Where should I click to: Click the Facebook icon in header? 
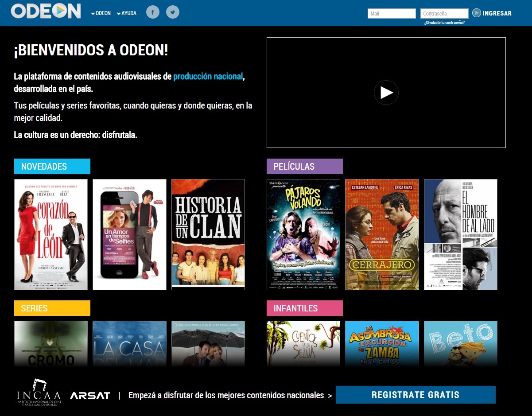[x=153, y=12]
